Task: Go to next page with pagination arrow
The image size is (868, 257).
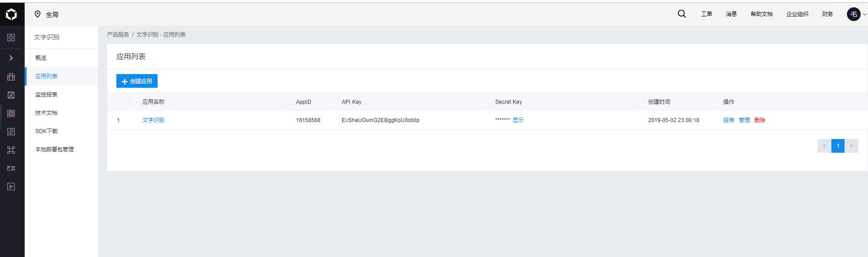Action: click(x=852, y=146)
